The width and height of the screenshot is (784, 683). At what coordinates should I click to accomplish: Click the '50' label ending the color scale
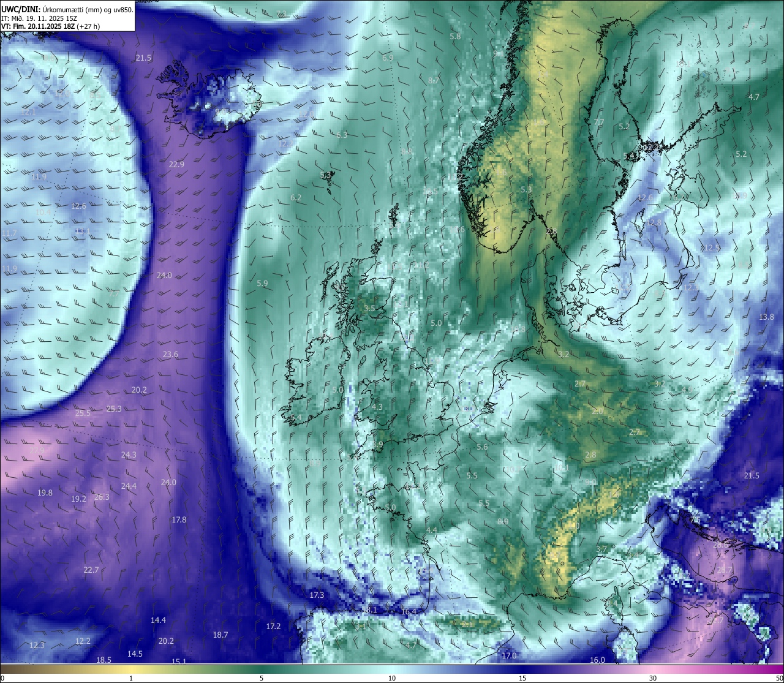778,678
